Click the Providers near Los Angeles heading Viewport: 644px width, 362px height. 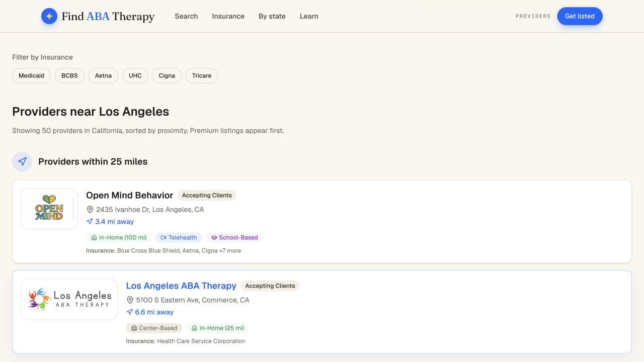pyautogui.click(x=91, y=112)
